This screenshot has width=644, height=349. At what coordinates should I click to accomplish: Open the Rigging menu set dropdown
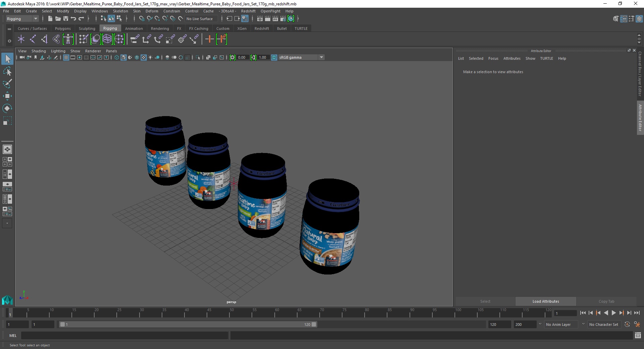coord(22,19)
